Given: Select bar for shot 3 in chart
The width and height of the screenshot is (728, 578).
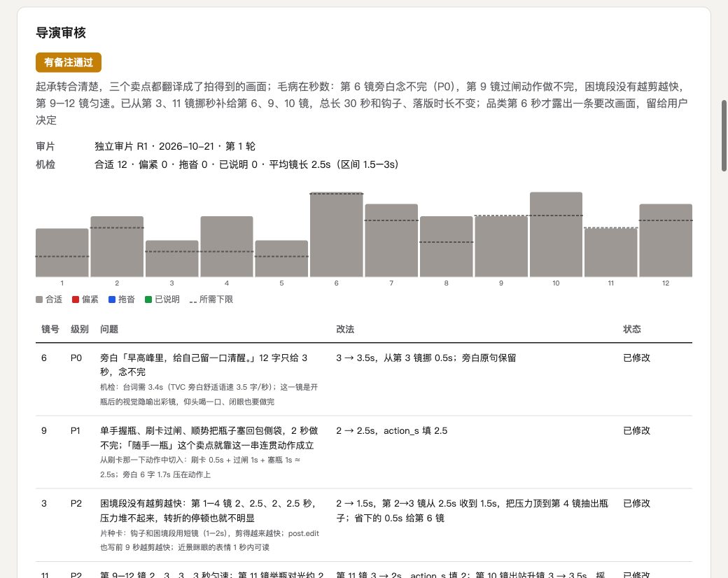Looking at the screenshot, I should 171,259.
